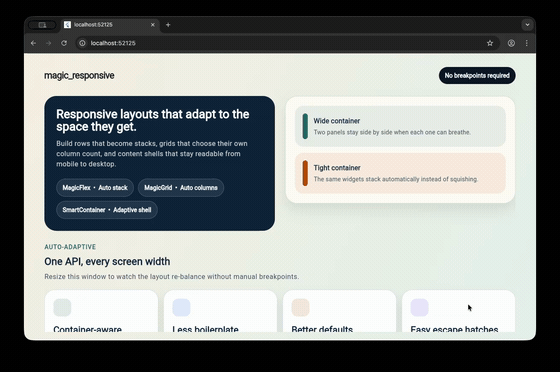Click the hero heading Responsive layouts text

152,120
